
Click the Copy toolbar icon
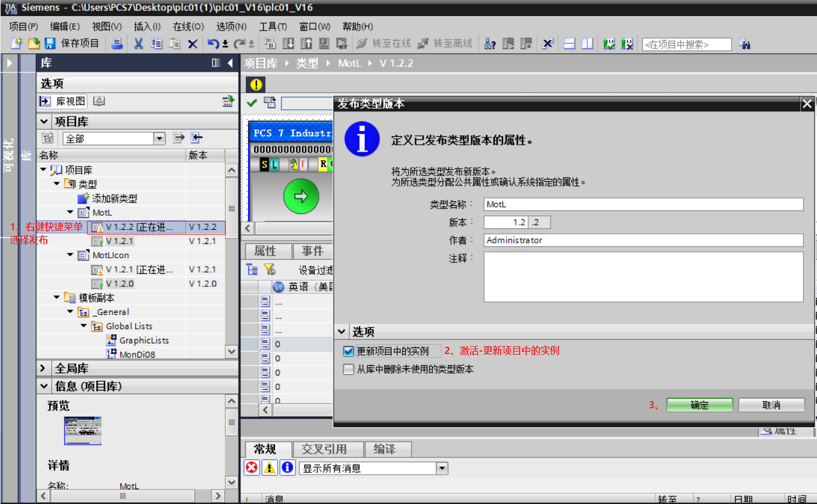coord(157,44)
